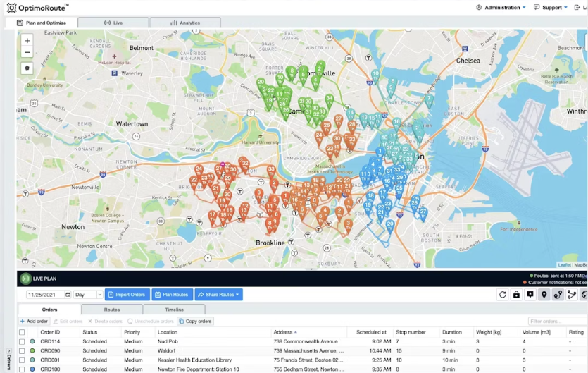Check the ORD114 order row checkbox
This screenshot has height=373, width=588.
22,342
